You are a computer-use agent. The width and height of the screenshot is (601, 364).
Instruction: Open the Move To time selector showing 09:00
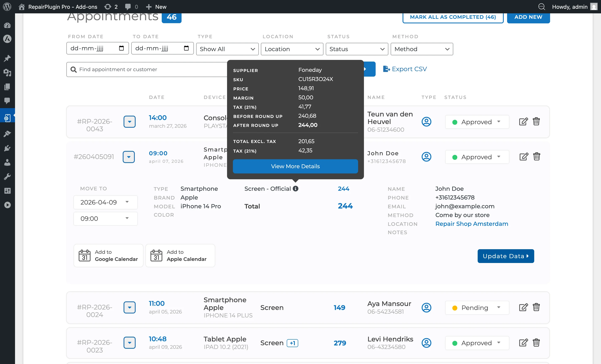pos(106,219)
